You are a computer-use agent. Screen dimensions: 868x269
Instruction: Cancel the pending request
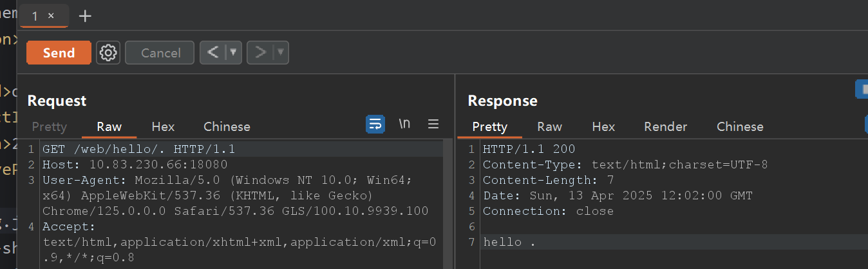pos(160,53)
